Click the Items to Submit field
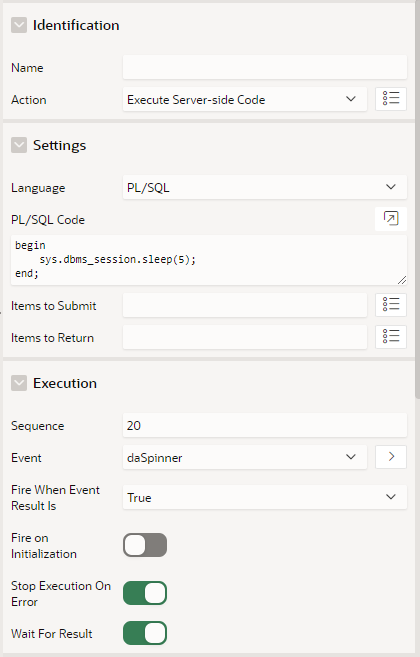The height and width of the screenshot is (657, 420). point(245,305)
